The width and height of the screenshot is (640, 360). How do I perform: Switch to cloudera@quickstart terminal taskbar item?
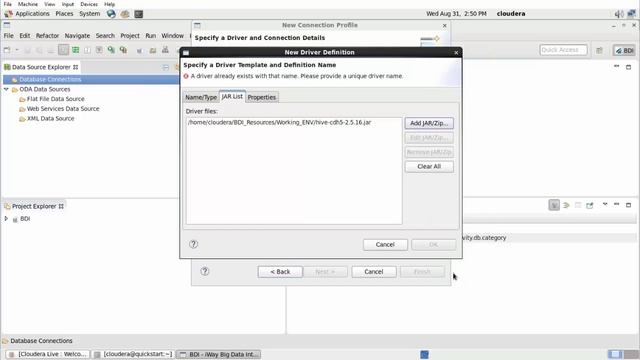pos(133,354)
